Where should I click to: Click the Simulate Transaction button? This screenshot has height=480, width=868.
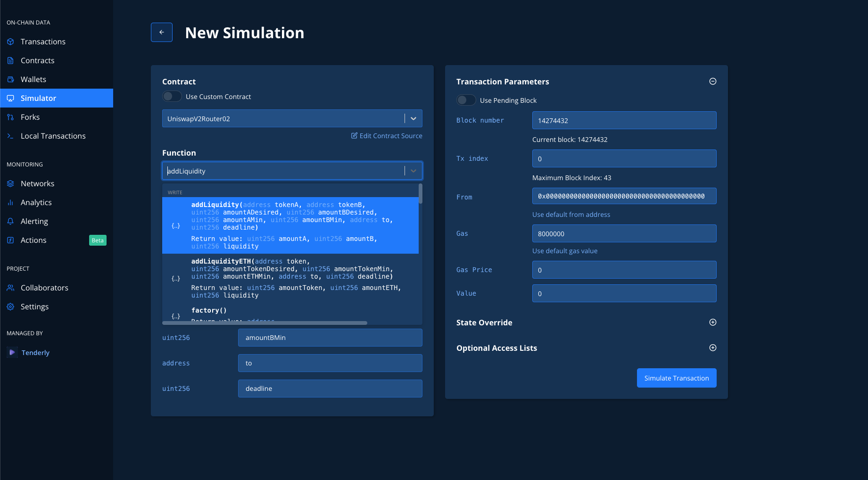(x=677, y=378)
